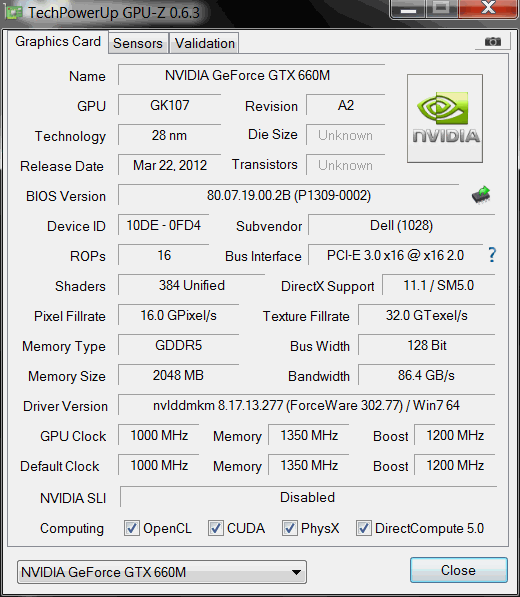Image resolution: width=520 pixels, height=597 pixels.
Task: Switch to the Sensors tab
Action: tap(138, 43)
